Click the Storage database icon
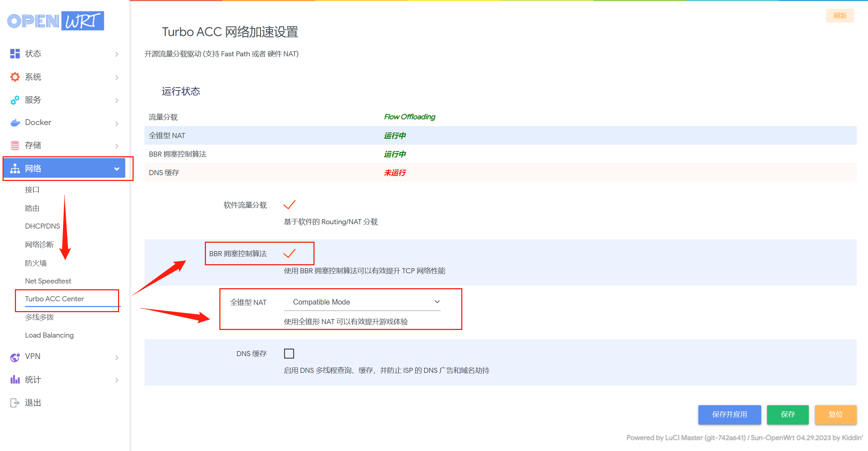This screenshot has height=451, width=868. [15, 146]
